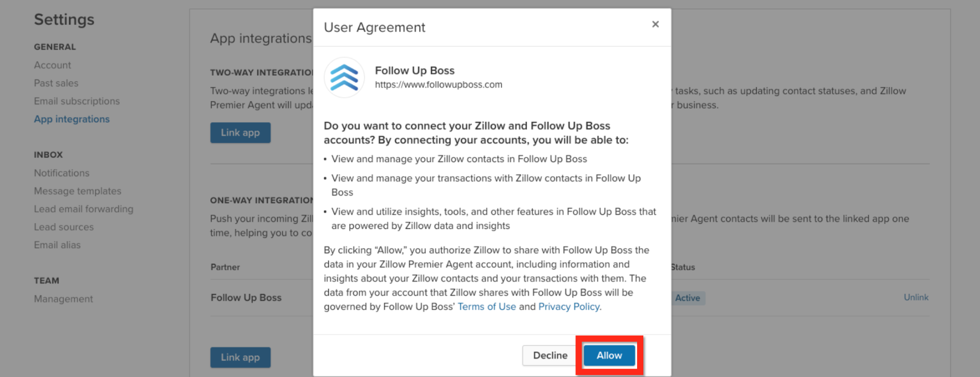This screenshot has height=377, width=980.
Task: Click the Follow Up Boss logo icon
Action: pos(344,78)
